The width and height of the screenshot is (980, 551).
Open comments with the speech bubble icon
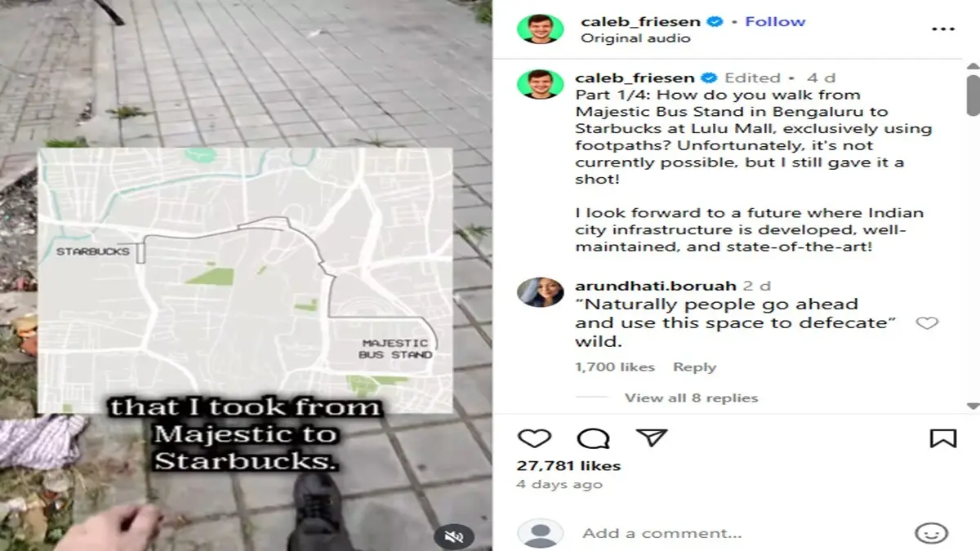[593, 438]
